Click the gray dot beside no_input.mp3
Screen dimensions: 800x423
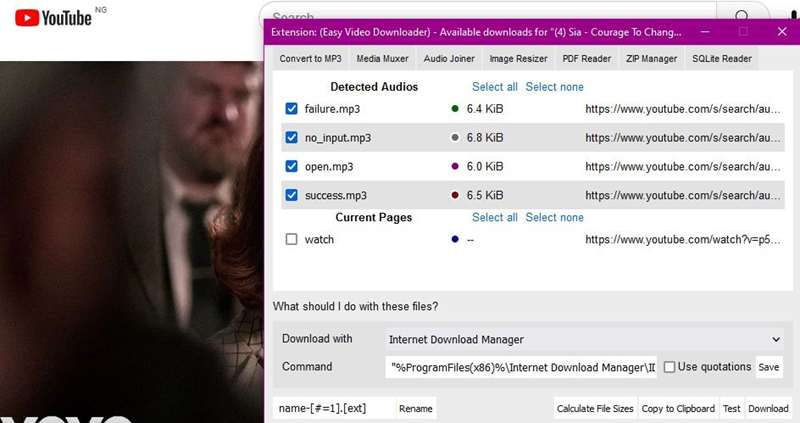tap(455, 138)
